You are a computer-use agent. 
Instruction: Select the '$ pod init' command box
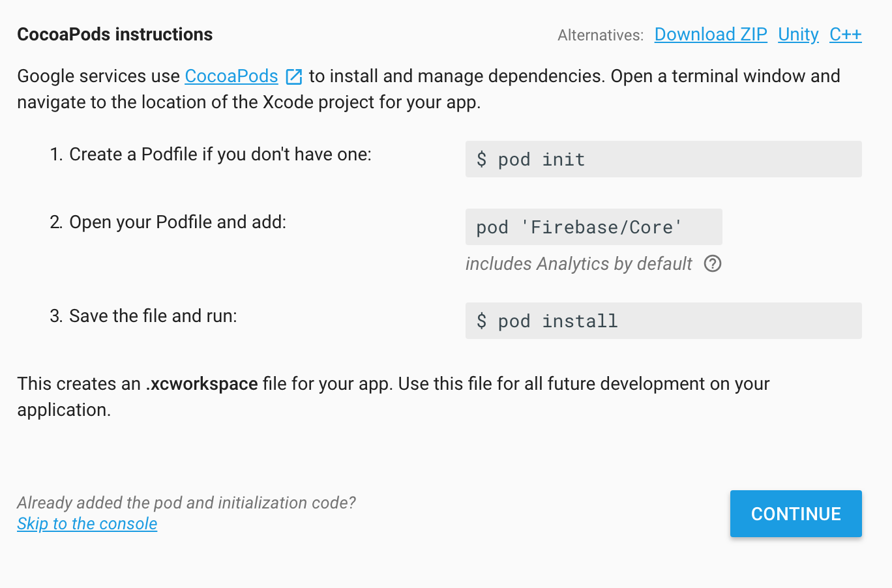[x=664, y=159]
